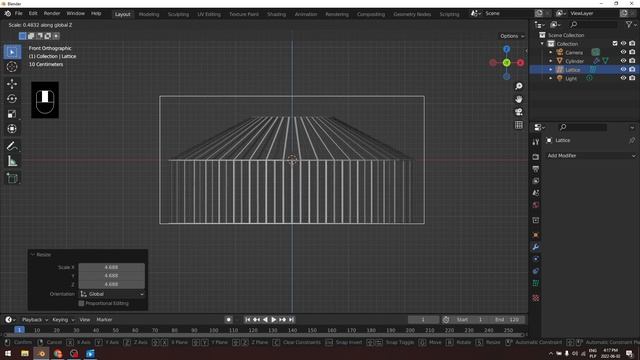The height and width of the screenshot is (360, 640).
Task: Open the Keying dropdown menu
Action: 63,320
